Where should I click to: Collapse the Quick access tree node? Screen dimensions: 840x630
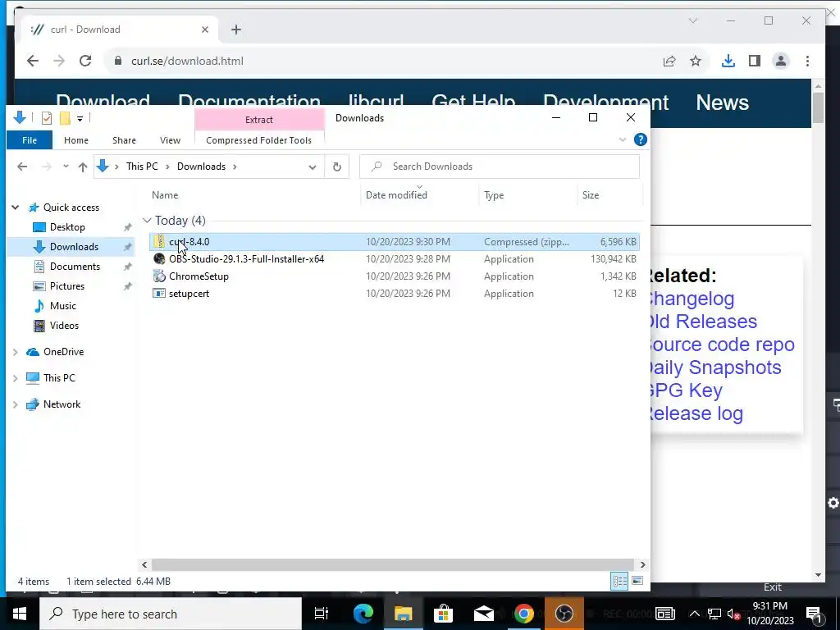16,208
